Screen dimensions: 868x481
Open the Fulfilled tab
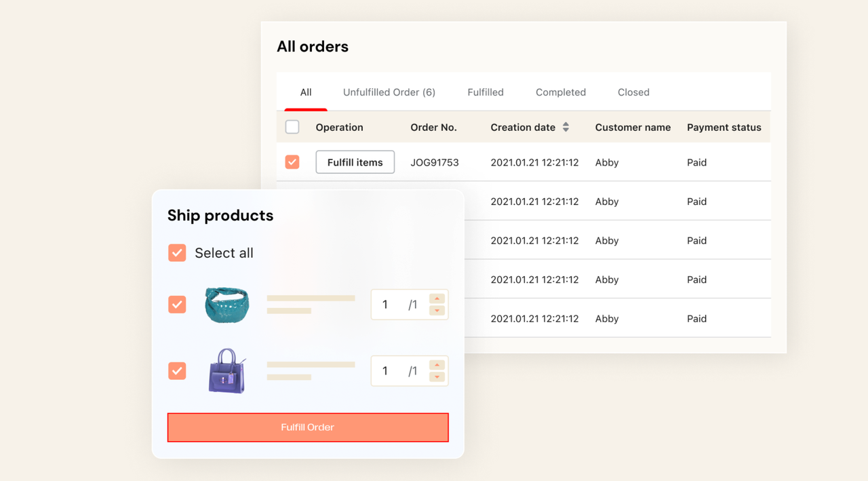(486, 92)
